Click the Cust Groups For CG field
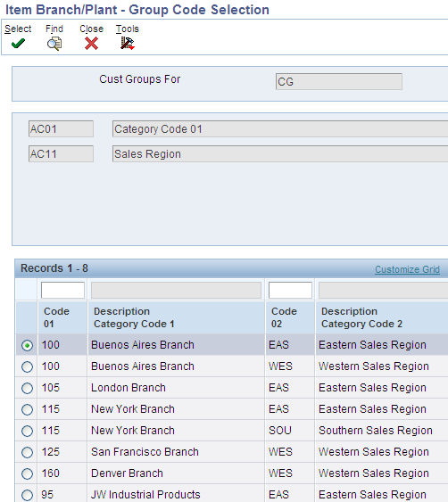448x502 pixels. point(339,82)
